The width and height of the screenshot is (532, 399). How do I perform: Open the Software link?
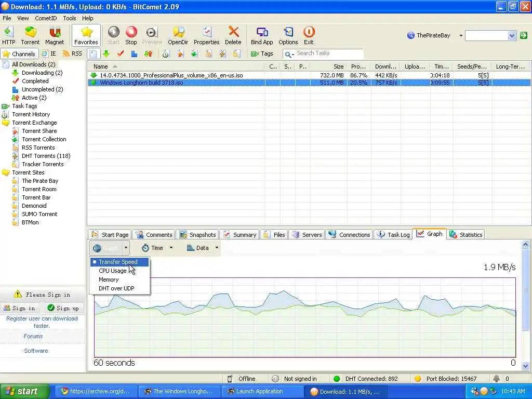point(36,351)
